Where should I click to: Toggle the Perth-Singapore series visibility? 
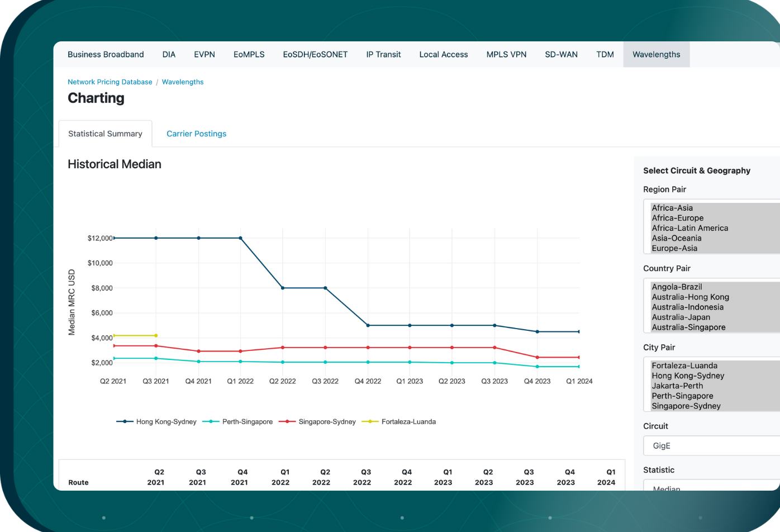click(248, 421)
